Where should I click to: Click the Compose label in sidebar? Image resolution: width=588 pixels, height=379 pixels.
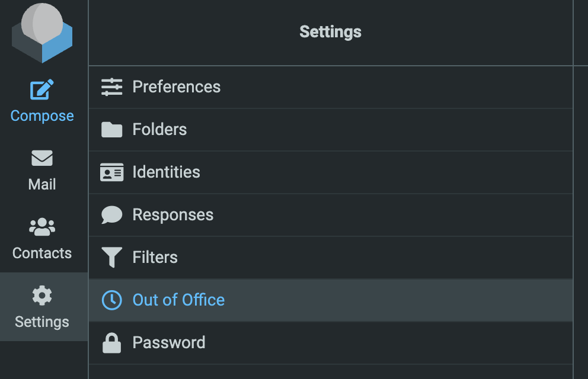[x=42, y=115]
